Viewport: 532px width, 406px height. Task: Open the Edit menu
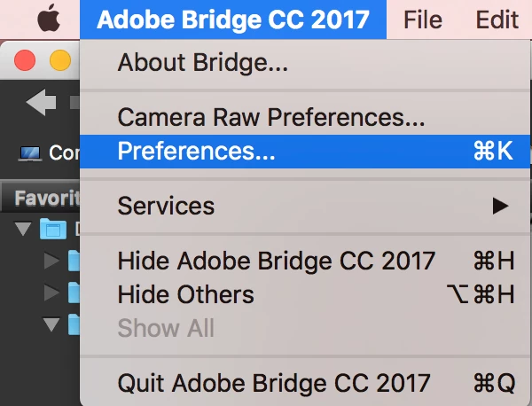click(497, 19)
